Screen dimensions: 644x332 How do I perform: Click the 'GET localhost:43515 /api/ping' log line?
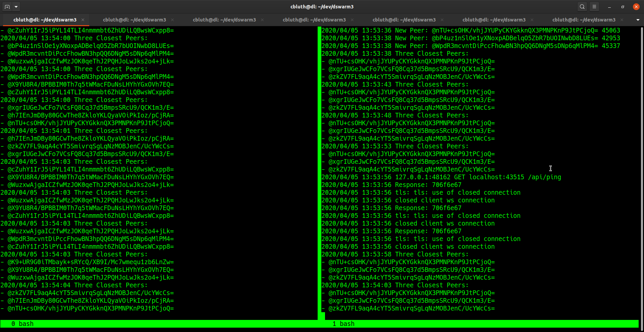[441, 177]
